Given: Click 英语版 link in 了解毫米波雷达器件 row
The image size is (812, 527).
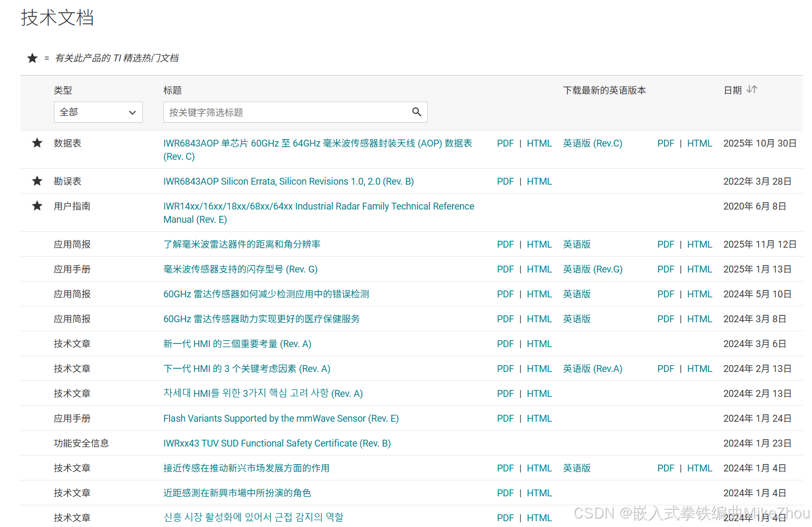Looking at the screenshot, I should pyautogui.click(x=577, y=244).
